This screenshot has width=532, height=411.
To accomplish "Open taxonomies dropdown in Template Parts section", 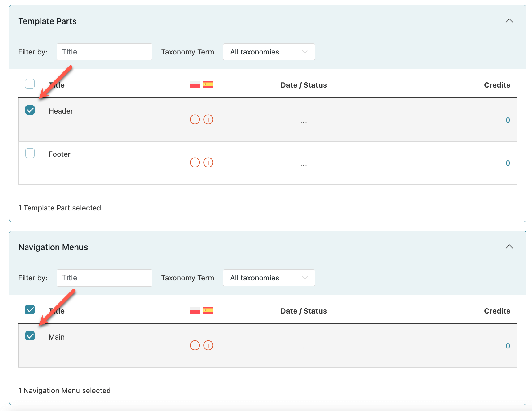I will point(268,52).
